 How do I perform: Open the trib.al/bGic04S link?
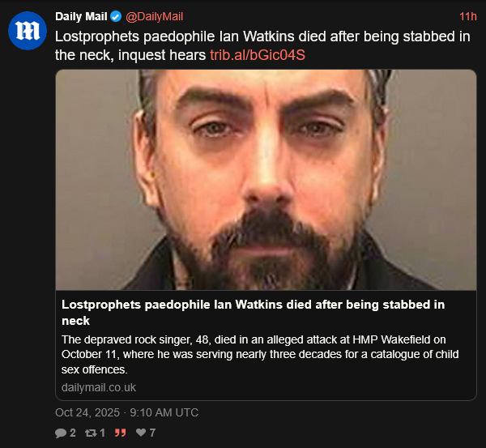258,55
